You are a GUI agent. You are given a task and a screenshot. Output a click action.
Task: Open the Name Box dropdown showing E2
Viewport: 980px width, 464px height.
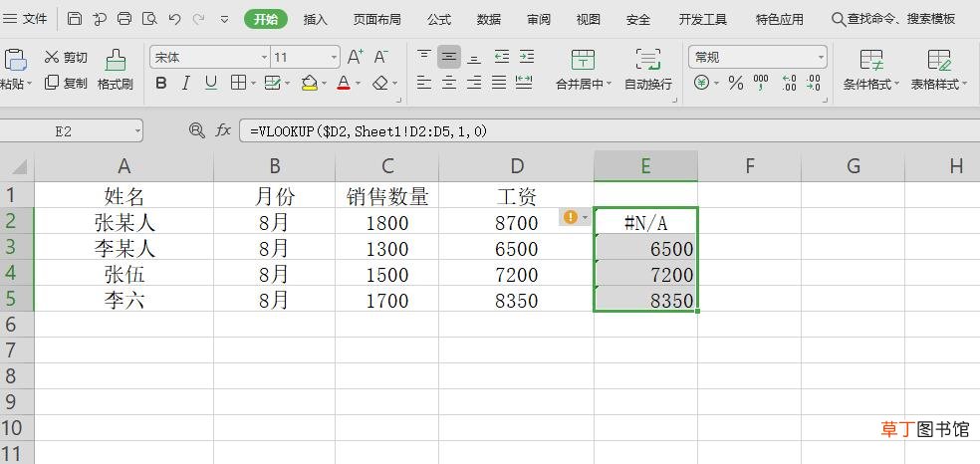(136, 131)
